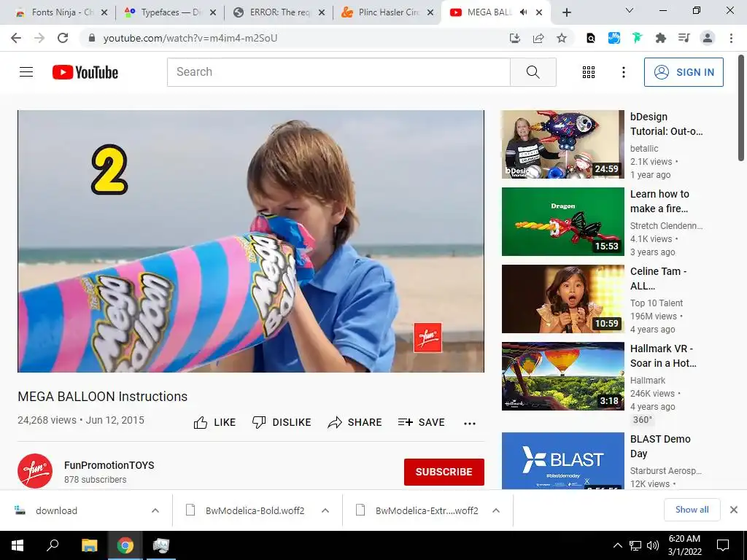Click the SIGN IN button
This screenshot has height=560, width=747.
(x=684, y=72)
